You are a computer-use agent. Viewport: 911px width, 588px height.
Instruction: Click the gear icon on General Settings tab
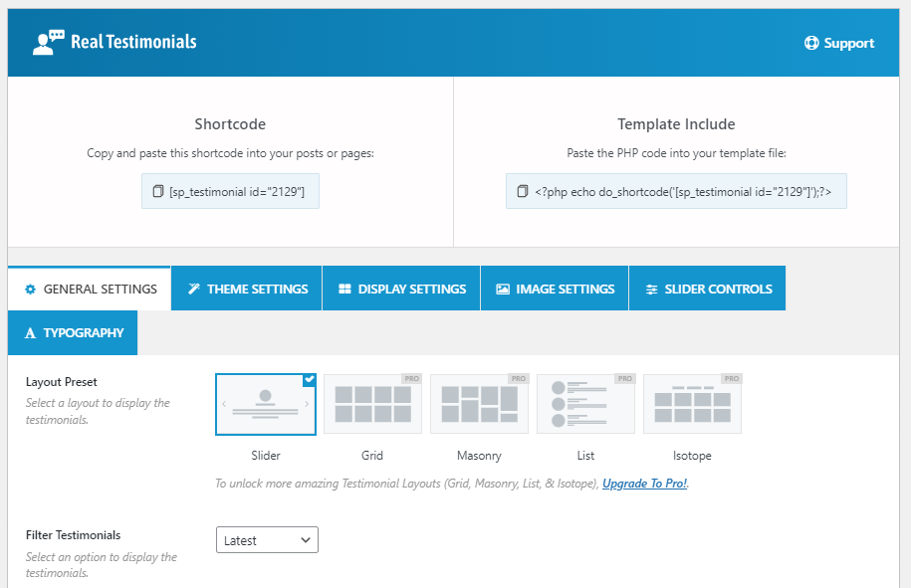(x=30, y=288)
